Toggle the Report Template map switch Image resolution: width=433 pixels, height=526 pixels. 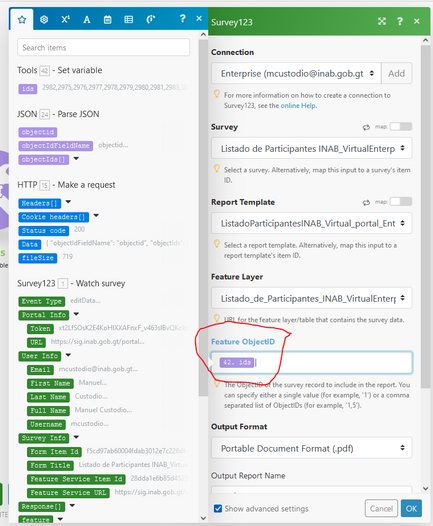point(401,202)
